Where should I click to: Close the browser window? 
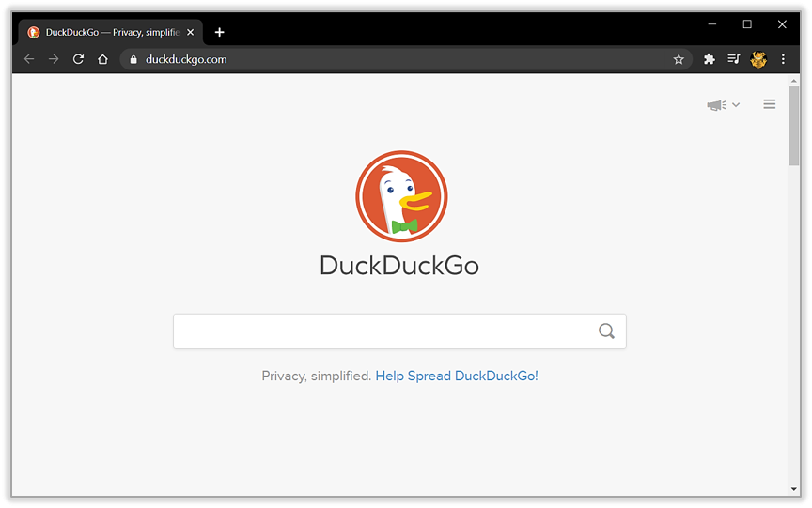click(x=782, y=23)
